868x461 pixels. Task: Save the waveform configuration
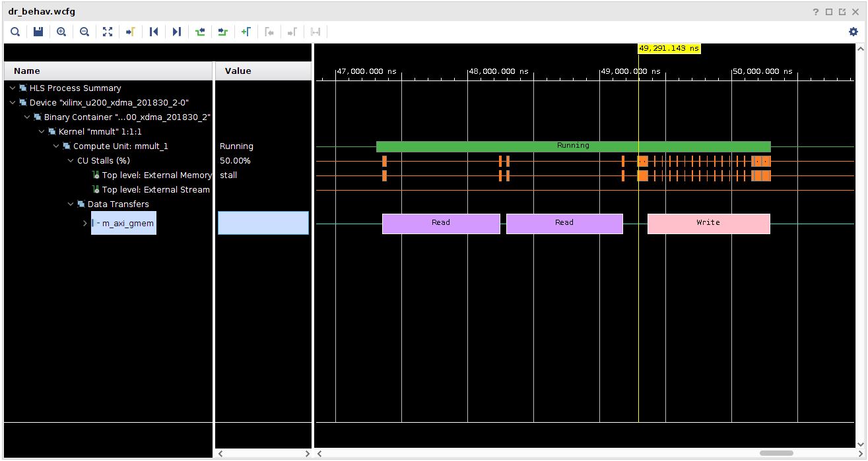click(38, 32)
